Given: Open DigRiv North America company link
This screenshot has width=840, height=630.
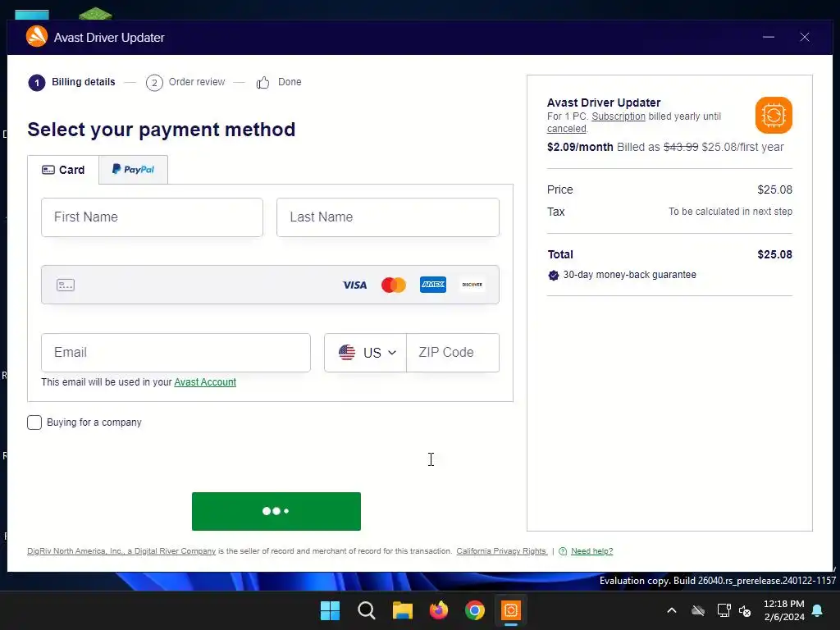Looking at the screenshot, I should coord(121,551).
